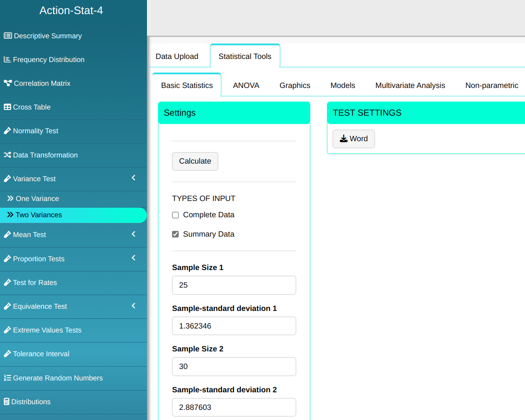Image resolution: width=525 pixels, height=420 pixels.
Task: Download results with the Word button
Action: (353, 139)
